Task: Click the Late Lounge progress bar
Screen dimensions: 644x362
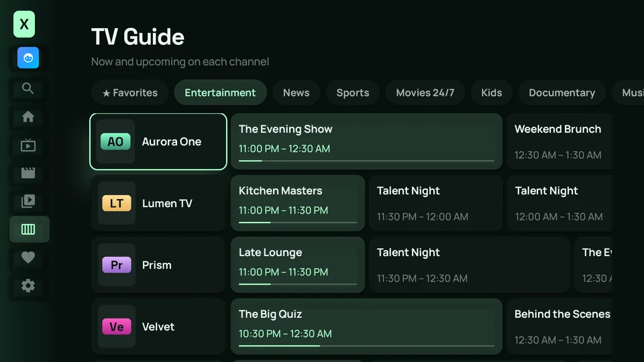Action: (298, 284)
